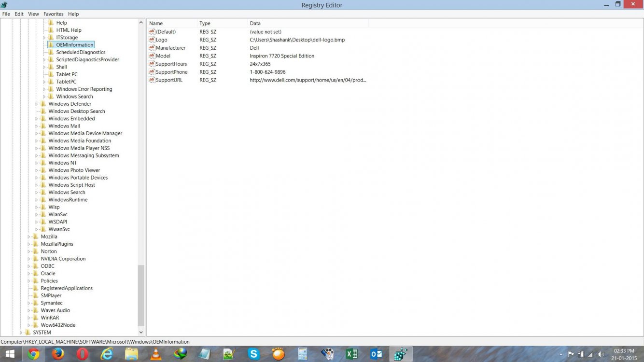Select the ScheduledDiagnostics key

81,52
